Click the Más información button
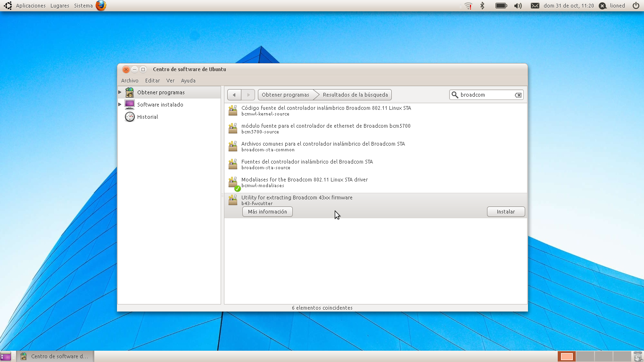Image resolution: width=644 pixels, height=362 pixels. [x=267, y=212]
